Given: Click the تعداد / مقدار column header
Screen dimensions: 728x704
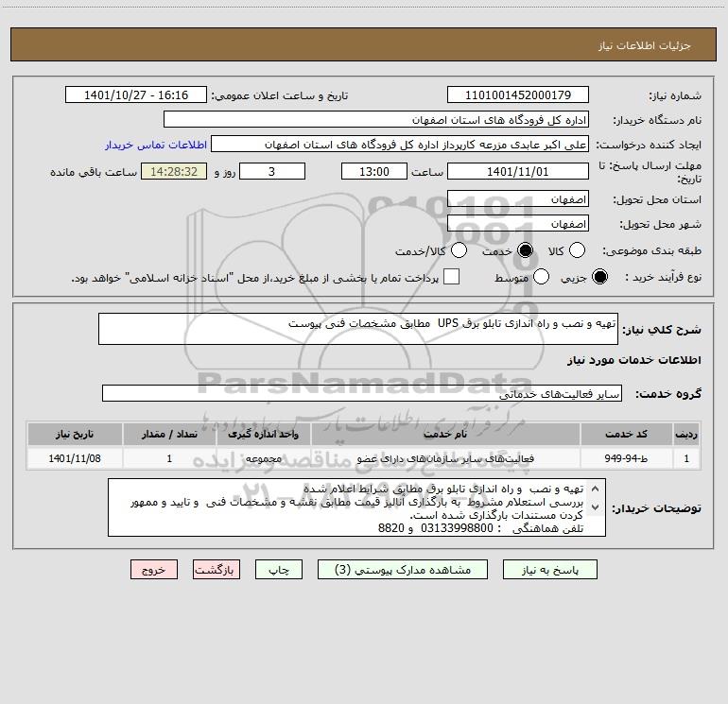Looking at the screenshot, I should pyautogui.click(x=169, y=434).
